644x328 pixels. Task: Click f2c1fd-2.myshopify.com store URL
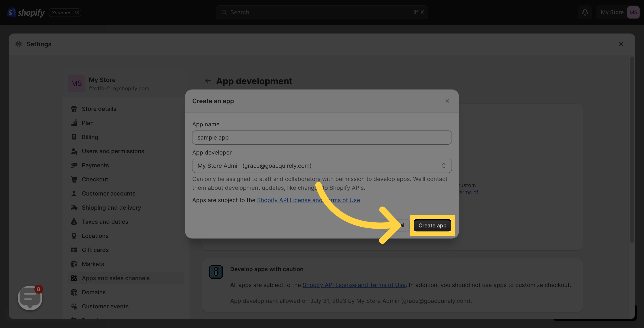(119, 89)
